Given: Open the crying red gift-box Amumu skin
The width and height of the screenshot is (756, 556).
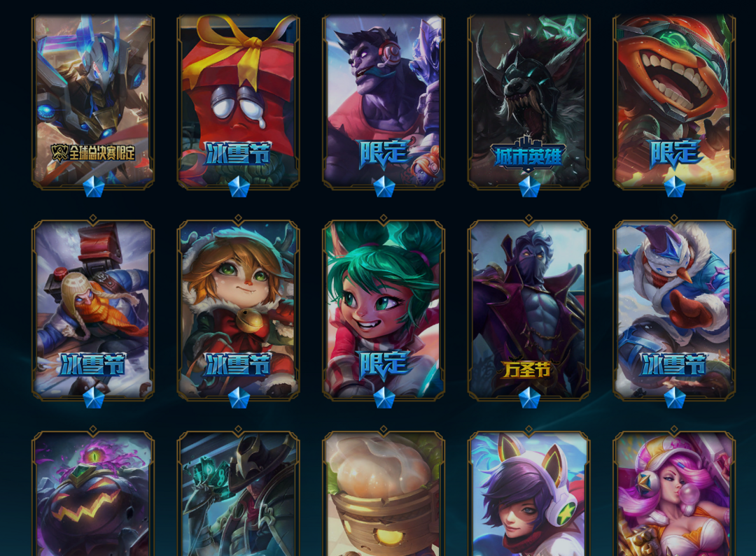Looking at the screenshot, I should click(x=238, y=101).
